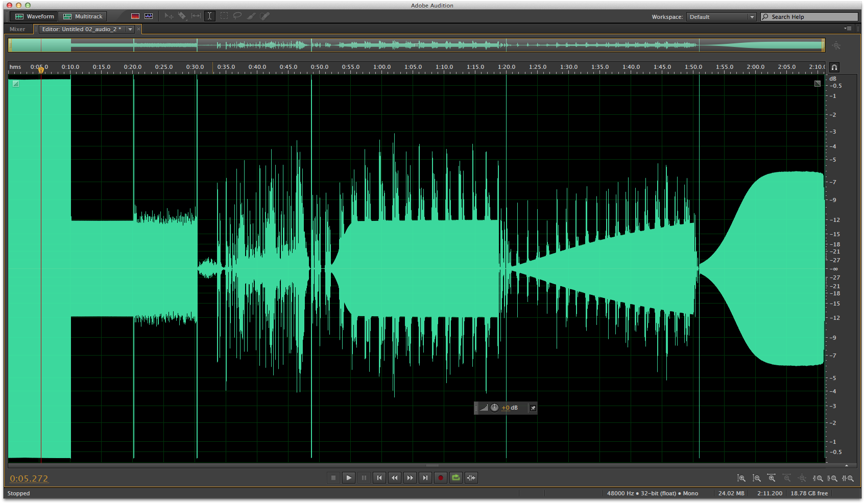The width and height of the screenshot is (865, 504).
Task: Pin the HUD gain overlay
Action: (533, 408)
